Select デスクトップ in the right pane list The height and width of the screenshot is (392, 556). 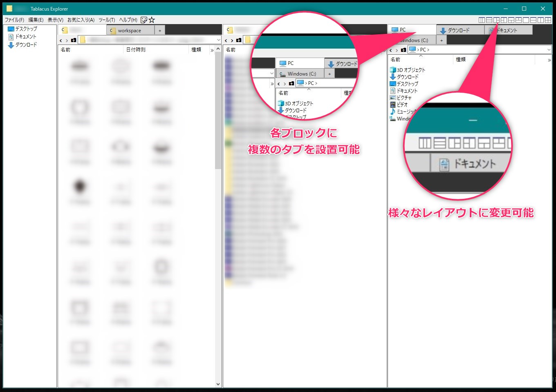click(x=404, y=84)
